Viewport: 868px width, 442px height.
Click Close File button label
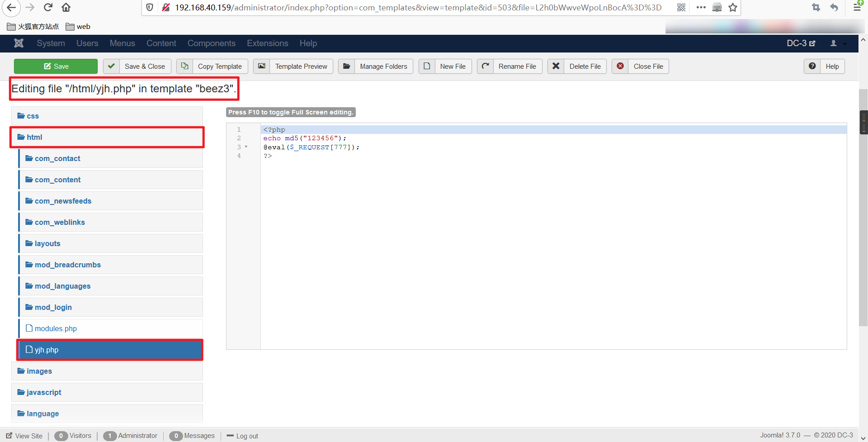(648, 66)
